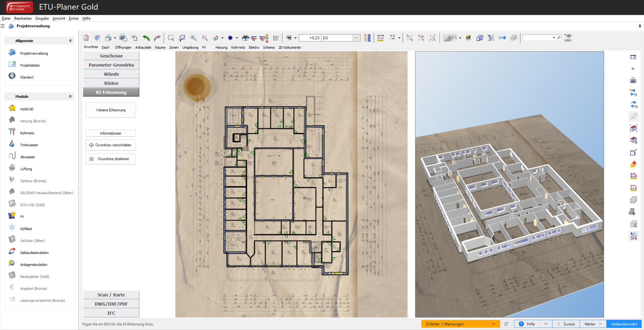This screenshot has height=330, width=644.
Task: Switch to the Dach tab
Action: 106,47
